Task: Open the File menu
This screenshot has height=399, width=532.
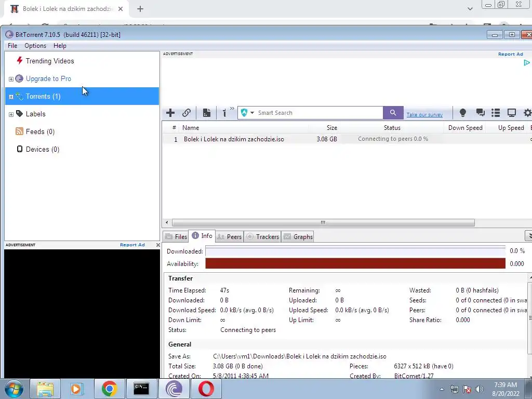Action: click(x=12, y=46)
